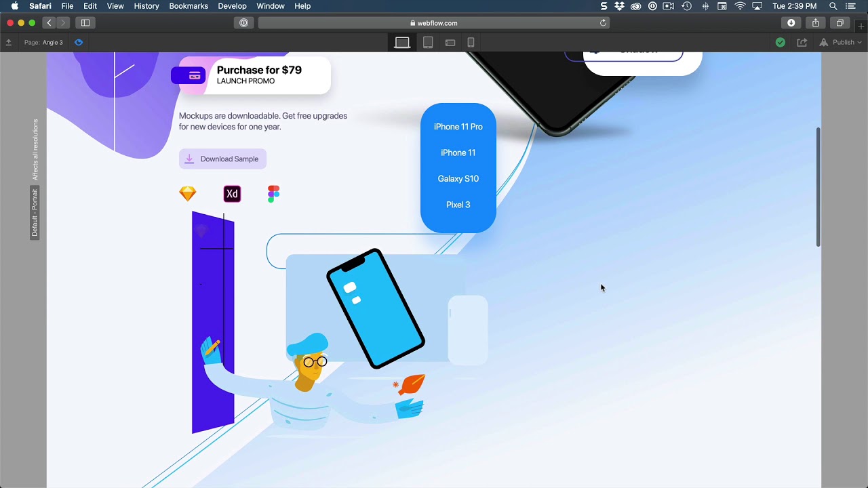868x488 pixels.
Task: Select Pixel 3 option
Action: 458,205
